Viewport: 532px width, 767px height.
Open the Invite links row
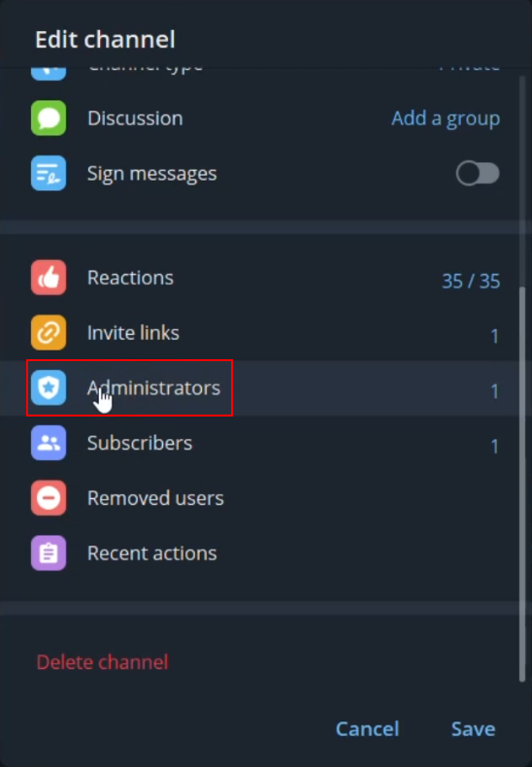pyautogui.click(x=259, y=333)
